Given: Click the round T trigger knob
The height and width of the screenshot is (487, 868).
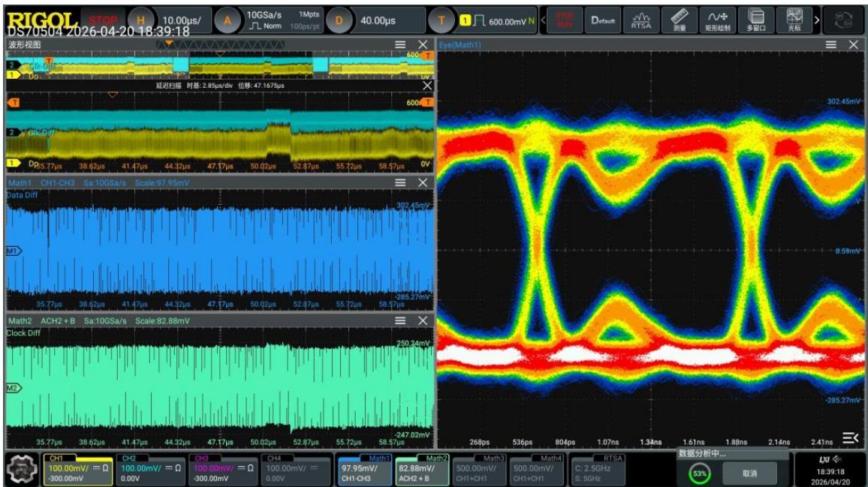Looking at the screenshot, I should [442, 21].
